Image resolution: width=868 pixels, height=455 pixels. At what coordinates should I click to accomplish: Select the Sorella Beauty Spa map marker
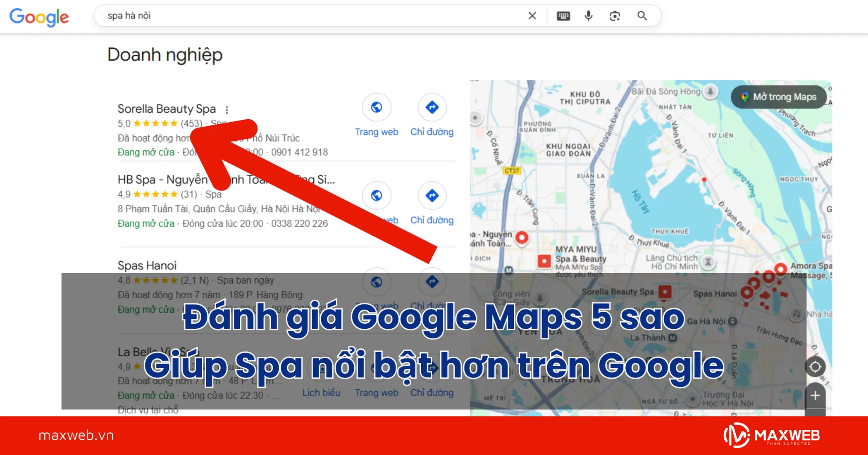point(665,292)
